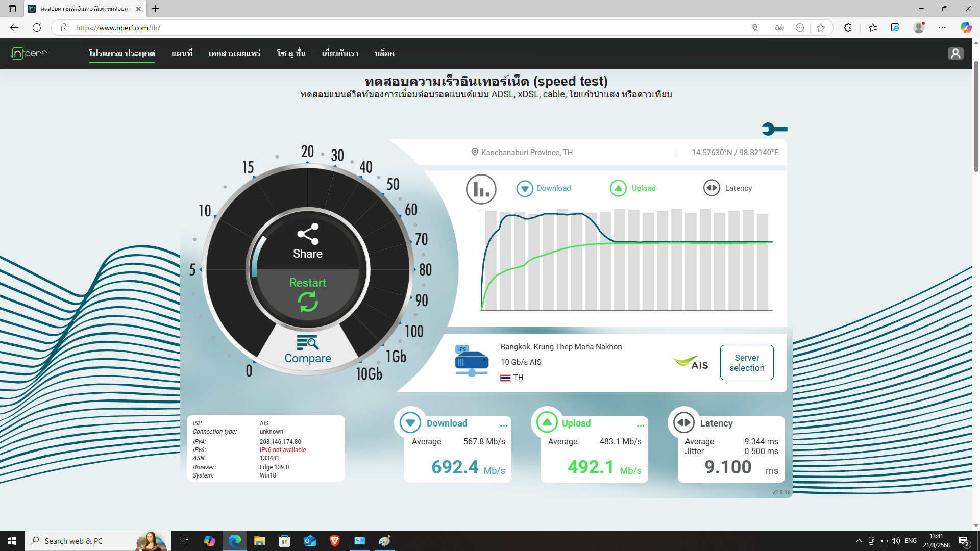Open the Favorites list icon
This screenshot has width=980, height=551.
[x=872, y=28]
